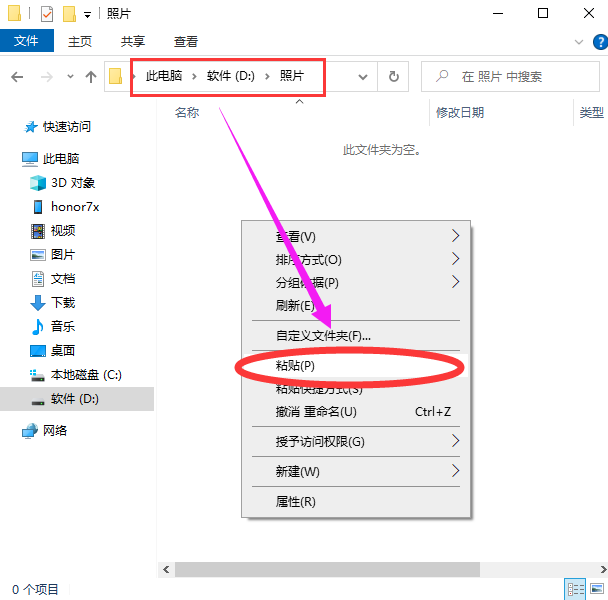Click 软件 (D:) in the address breadcrumb
608x600 pixels.
(x=231, y=76)
